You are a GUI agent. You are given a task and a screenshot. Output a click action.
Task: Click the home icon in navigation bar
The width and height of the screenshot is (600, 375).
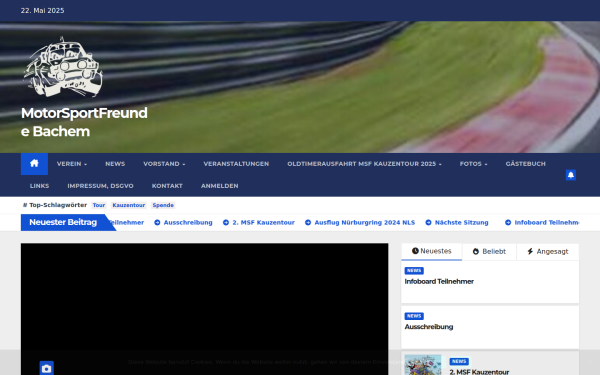34,164
